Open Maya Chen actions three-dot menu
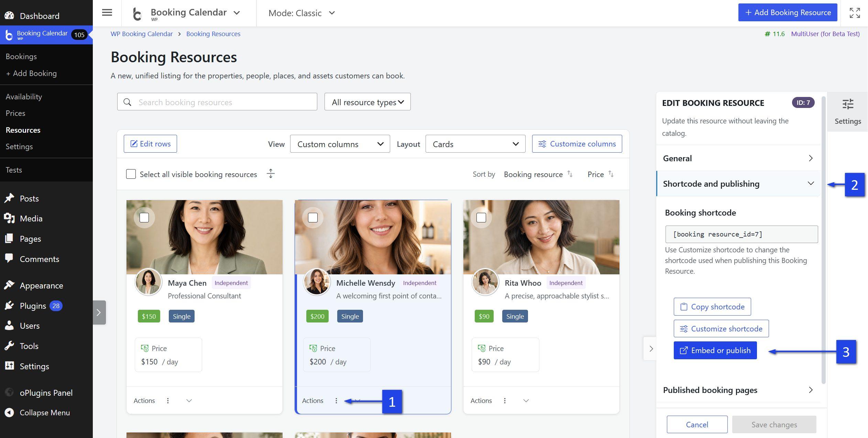The image size is (868, 438). (x=168, y=401)
